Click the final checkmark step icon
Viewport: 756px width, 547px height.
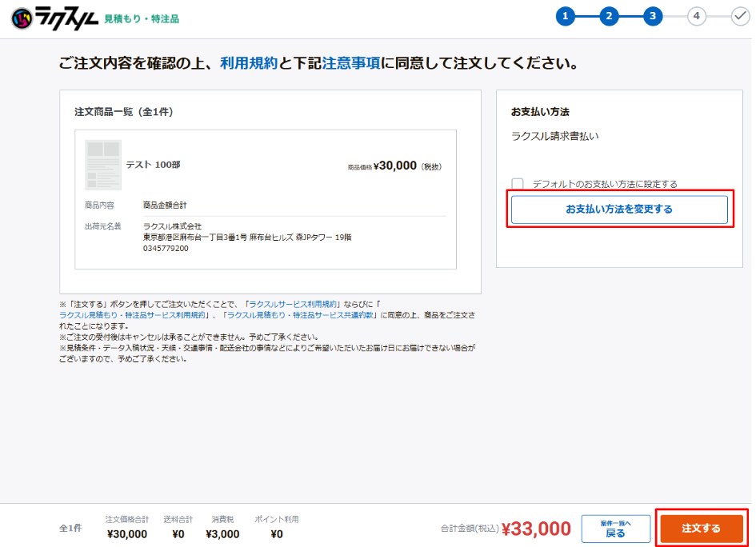740,16
